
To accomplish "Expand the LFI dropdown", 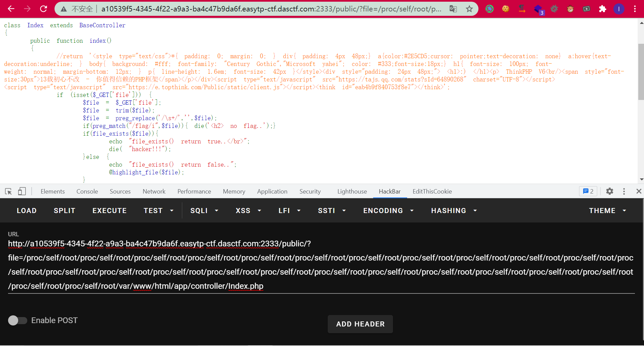I will 289,211.
